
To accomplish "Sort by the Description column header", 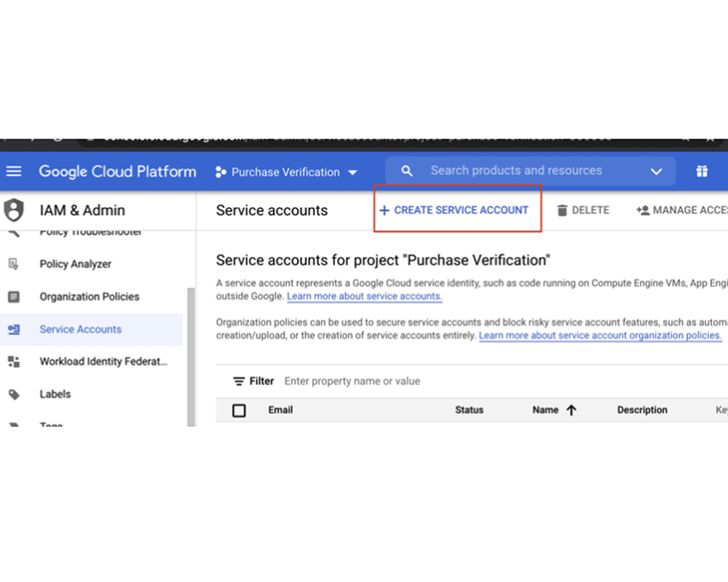I will (642, 410).
